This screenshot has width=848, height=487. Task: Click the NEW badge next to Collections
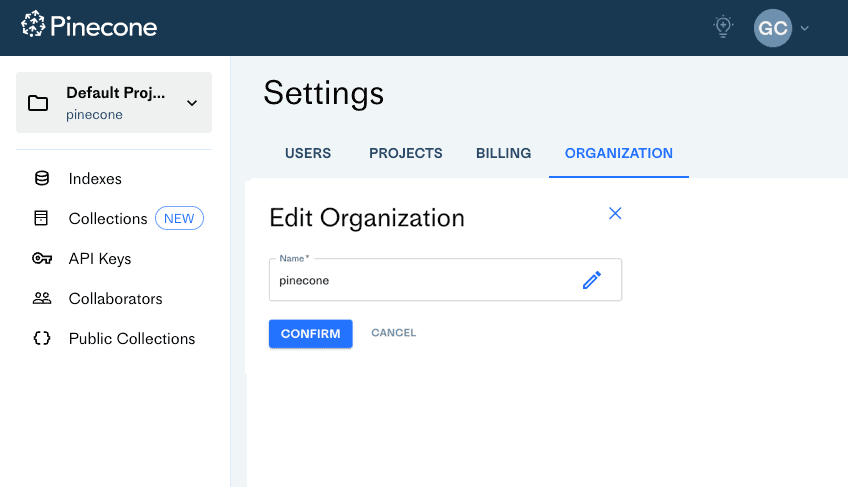[179, 219]
